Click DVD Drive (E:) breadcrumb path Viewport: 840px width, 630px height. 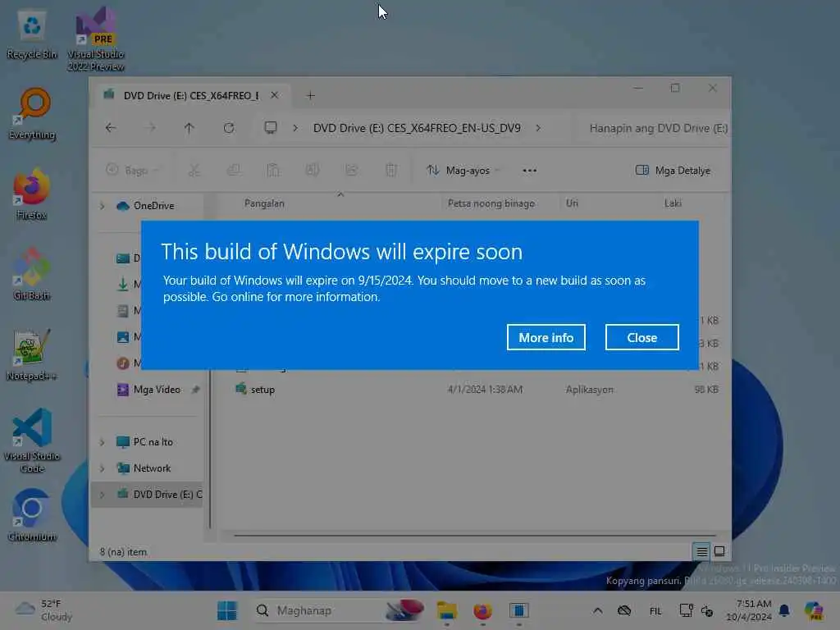pos(417,128)
